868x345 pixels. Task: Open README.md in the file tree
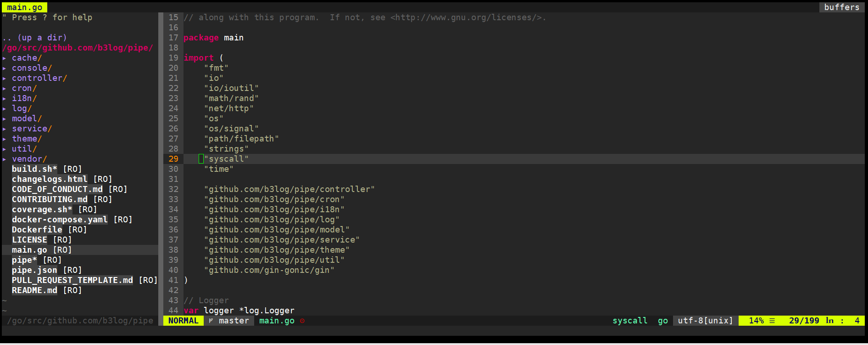click(34, 290)
